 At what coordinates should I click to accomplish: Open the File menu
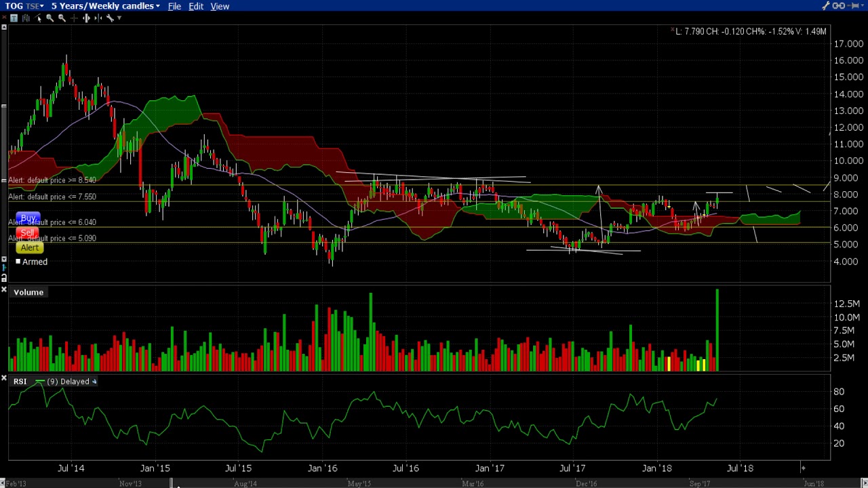click(x=174, y=6)
